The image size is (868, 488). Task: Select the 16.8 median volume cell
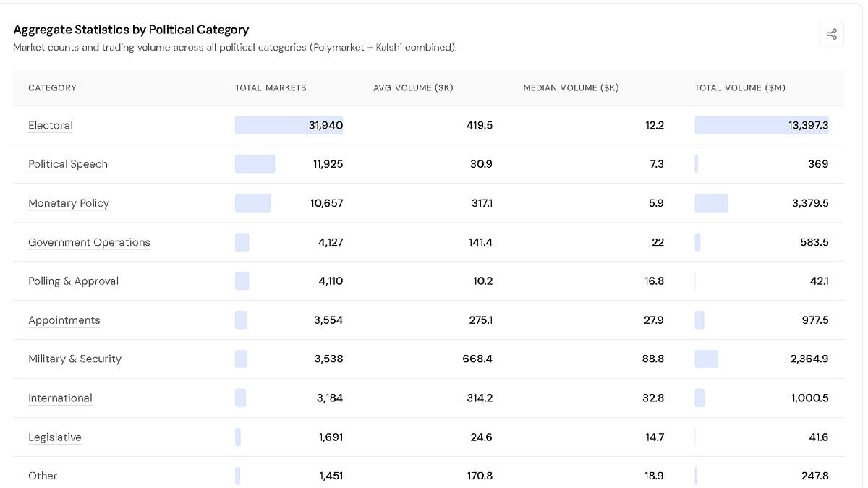654,281
